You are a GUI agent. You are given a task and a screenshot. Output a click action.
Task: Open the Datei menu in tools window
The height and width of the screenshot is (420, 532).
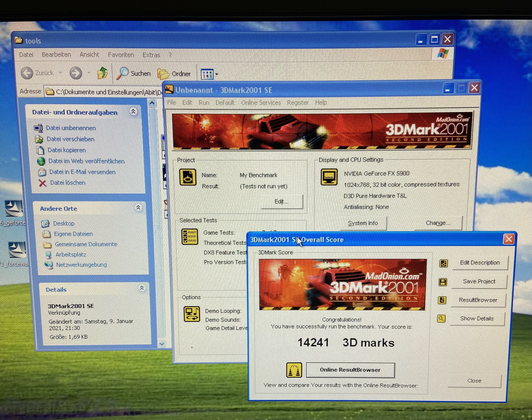(x=26, y=54)
